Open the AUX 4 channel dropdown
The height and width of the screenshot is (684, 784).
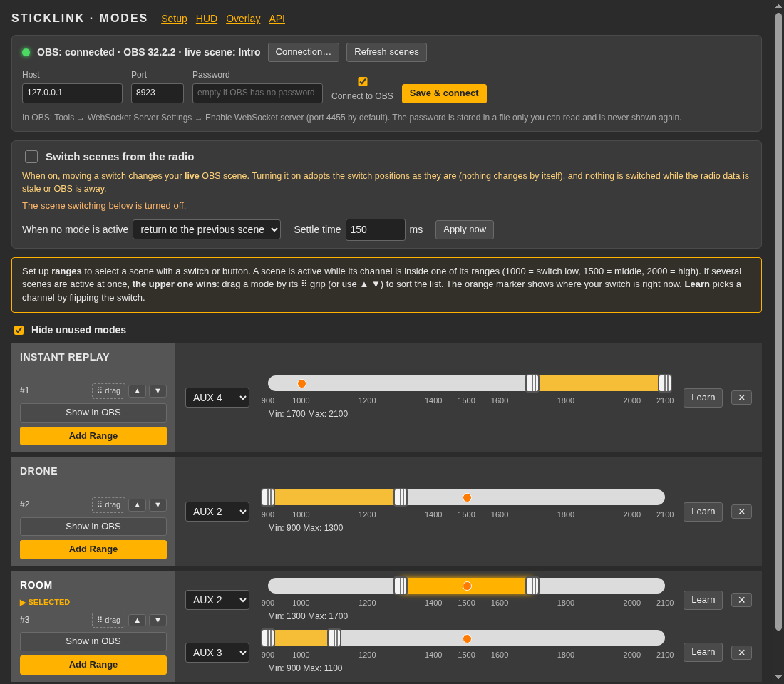217,398
